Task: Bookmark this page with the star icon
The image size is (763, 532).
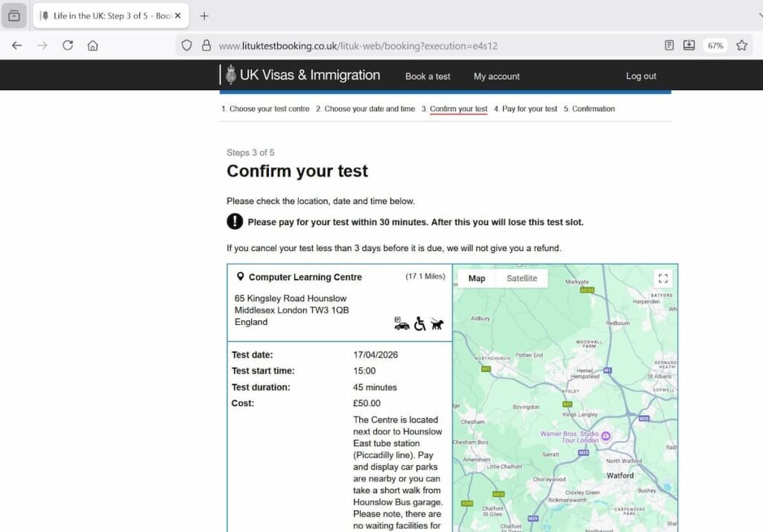Action: coord(741,45)
